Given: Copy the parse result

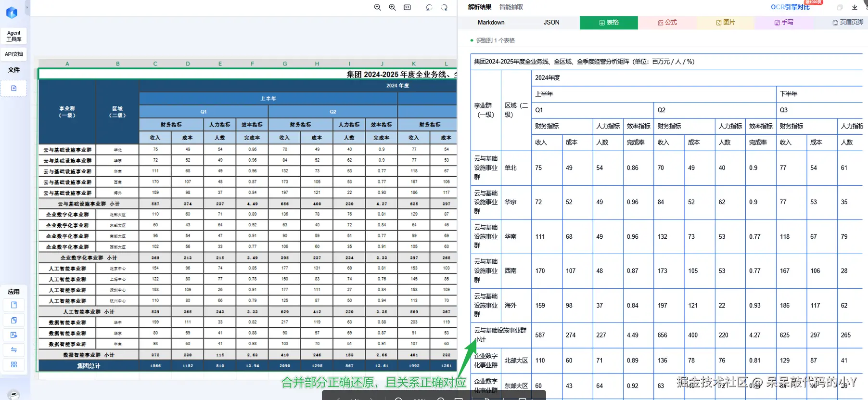Looking at the screenshot, I should (840, 7).
